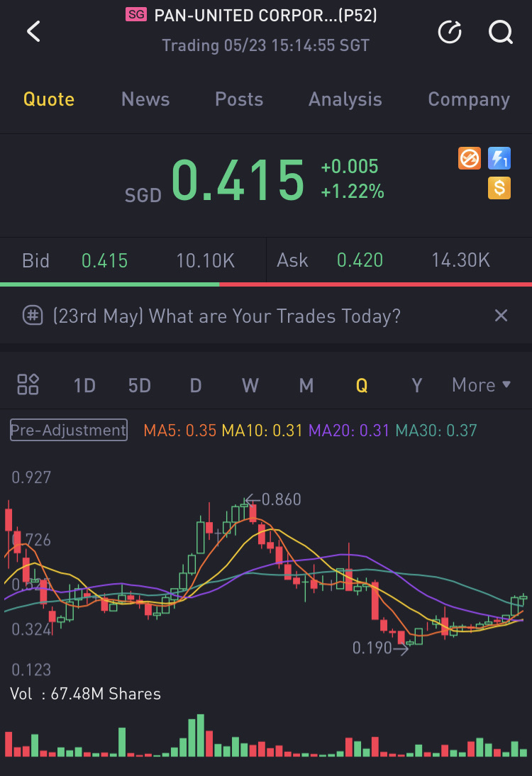Select the 1D chart period
Screen dimensions: 532x776
(x=84, y=385)
